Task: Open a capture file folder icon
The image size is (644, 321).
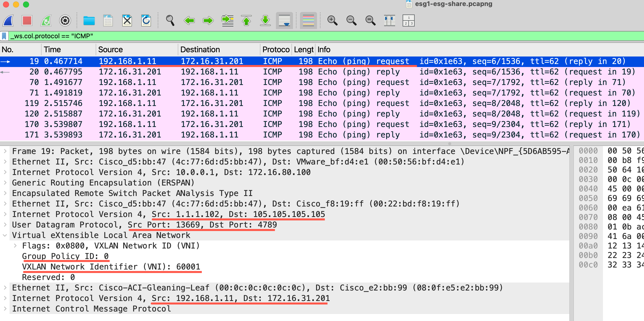Action: [89, 20]
